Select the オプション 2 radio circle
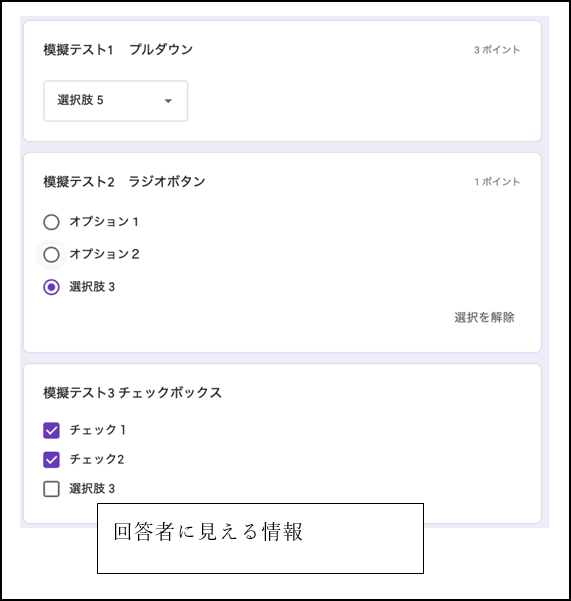 [x=51, y=255]
